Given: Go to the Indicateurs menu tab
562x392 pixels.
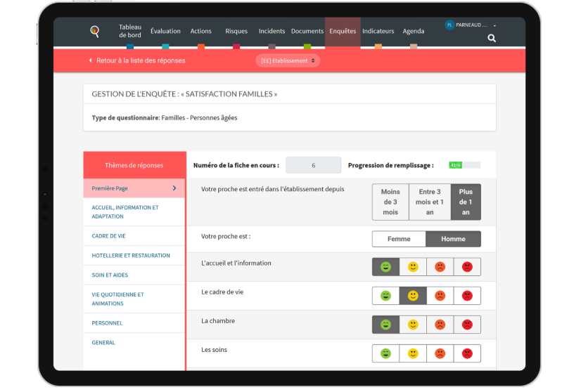Looking at the screenshot, I should pyautogui.click(x=378, y=32).
